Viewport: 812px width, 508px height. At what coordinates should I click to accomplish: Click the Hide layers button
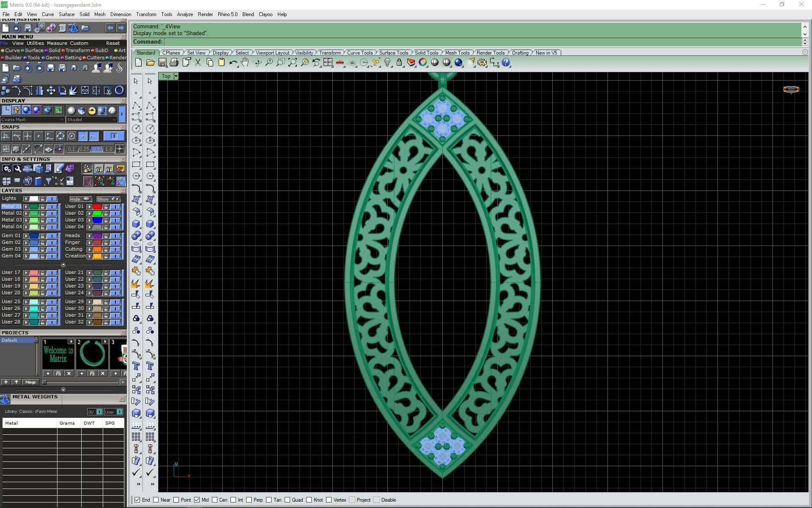80,199
